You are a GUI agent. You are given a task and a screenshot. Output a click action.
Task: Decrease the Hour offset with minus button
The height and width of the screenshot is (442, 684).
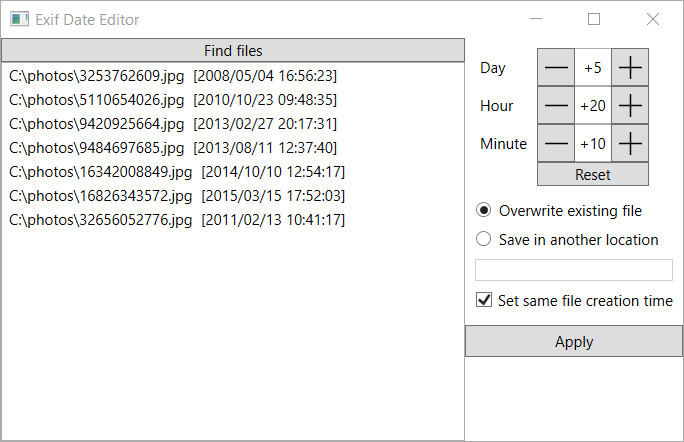pos(556,105)
